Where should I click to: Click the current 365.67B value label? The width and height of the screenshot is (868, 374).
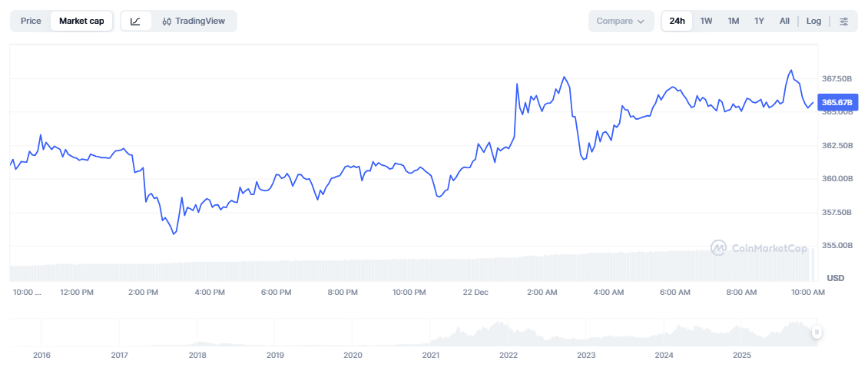[x=837, y=102]
